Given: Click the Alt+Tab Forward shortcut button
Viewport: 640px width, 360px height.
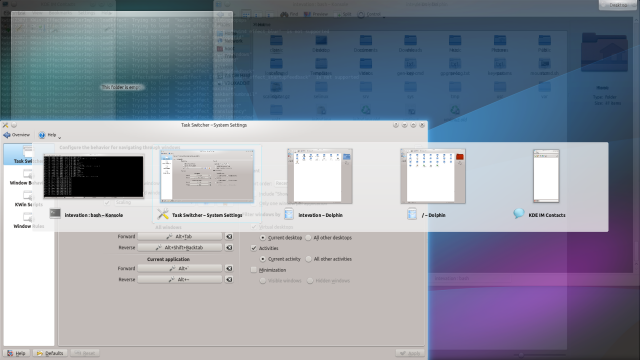Looking at the screenshot, I should 180,236.
